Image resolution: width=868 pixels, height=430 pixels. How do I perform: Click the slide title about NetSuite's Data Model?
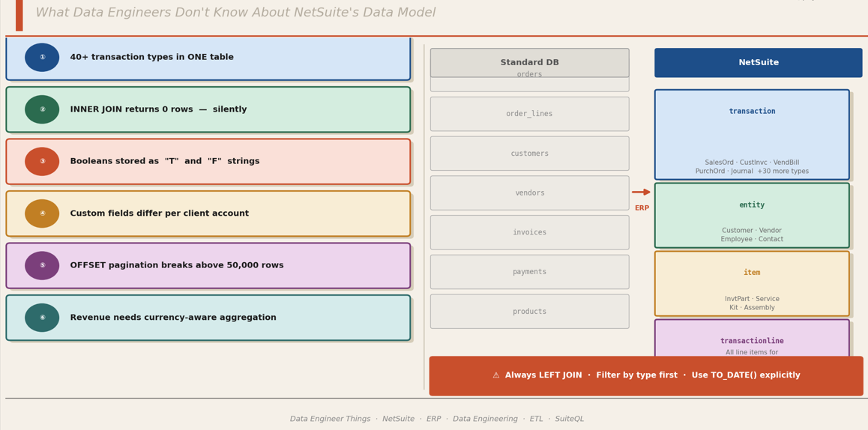point(236,12)
